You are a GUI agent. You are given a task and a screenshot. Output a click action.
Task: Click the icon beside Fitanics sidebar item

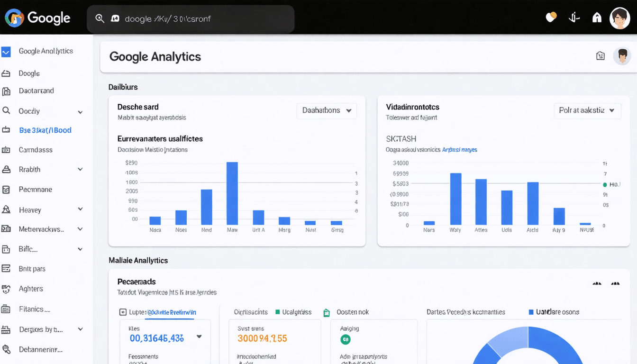(6, 309)
